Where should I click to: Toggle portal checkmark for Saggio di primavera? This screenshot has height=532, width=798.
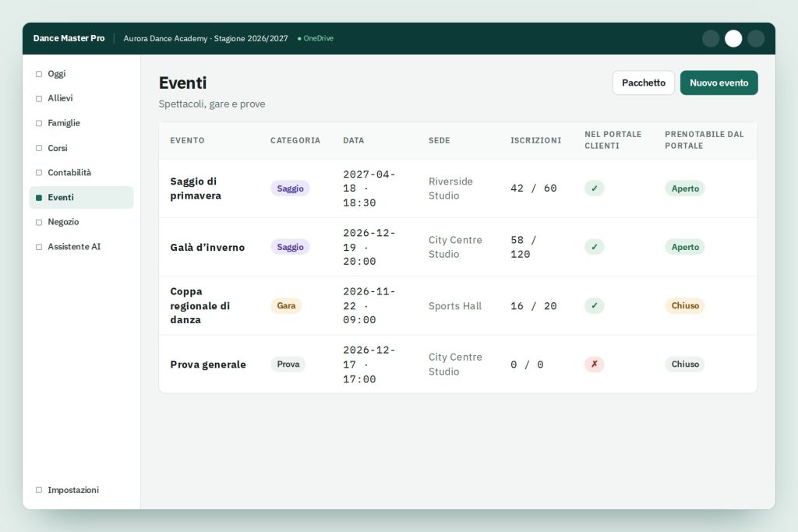pos(594,188)
